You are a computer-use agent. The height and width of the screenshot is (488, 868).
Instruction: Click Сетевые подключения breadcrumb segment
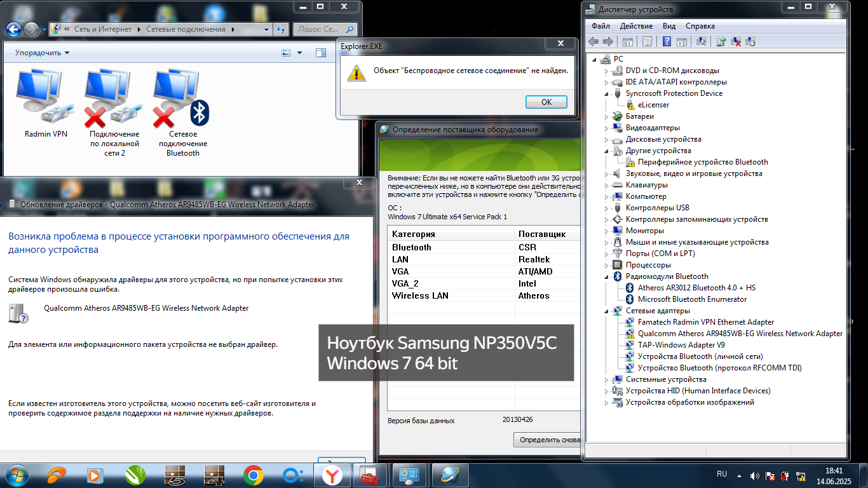pos(186,29)
